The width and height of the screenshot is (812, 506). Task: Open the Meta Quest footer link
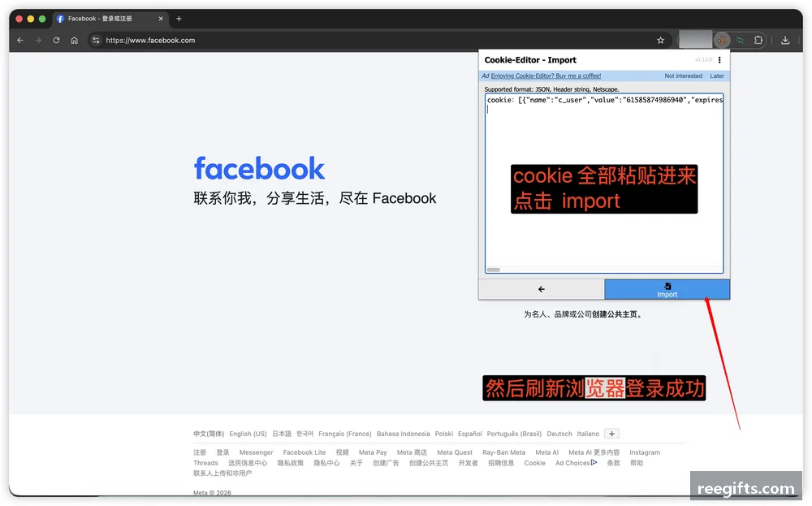455,452
